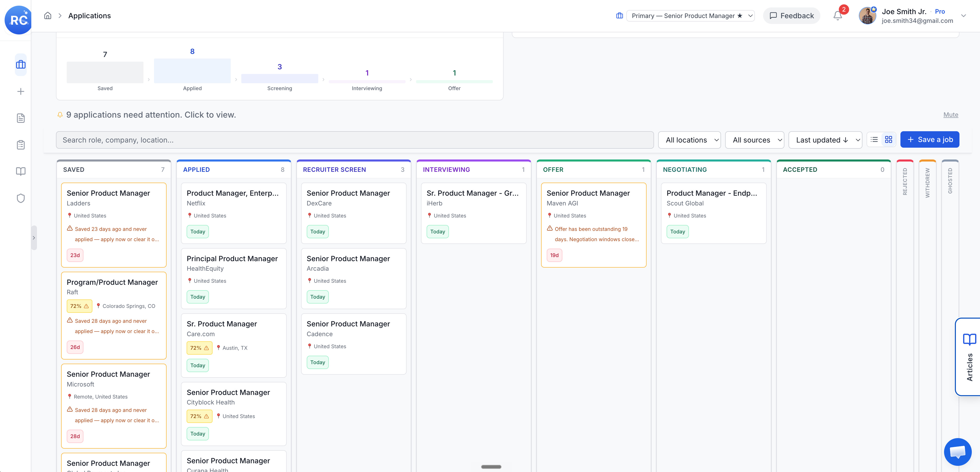Go to home via breadcrumb icon

47,16
